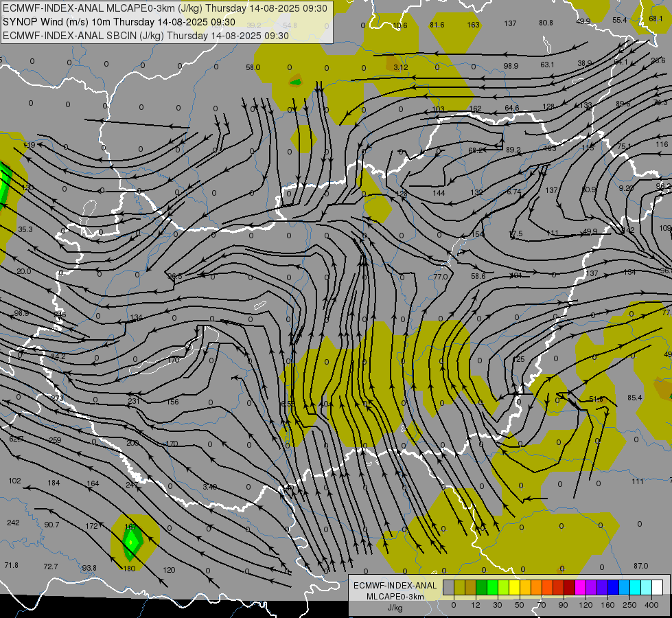Image resolution: width=672 pixels, height=618 pixels.
Task: Click the pale cyan legend swatch
Action: 647,587
